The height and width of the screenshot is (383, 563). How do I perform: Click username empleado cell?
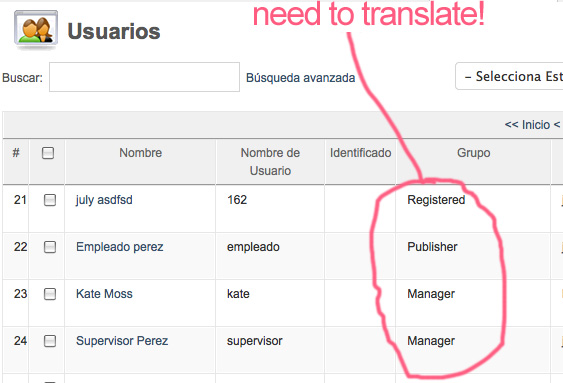click(253, 247)
